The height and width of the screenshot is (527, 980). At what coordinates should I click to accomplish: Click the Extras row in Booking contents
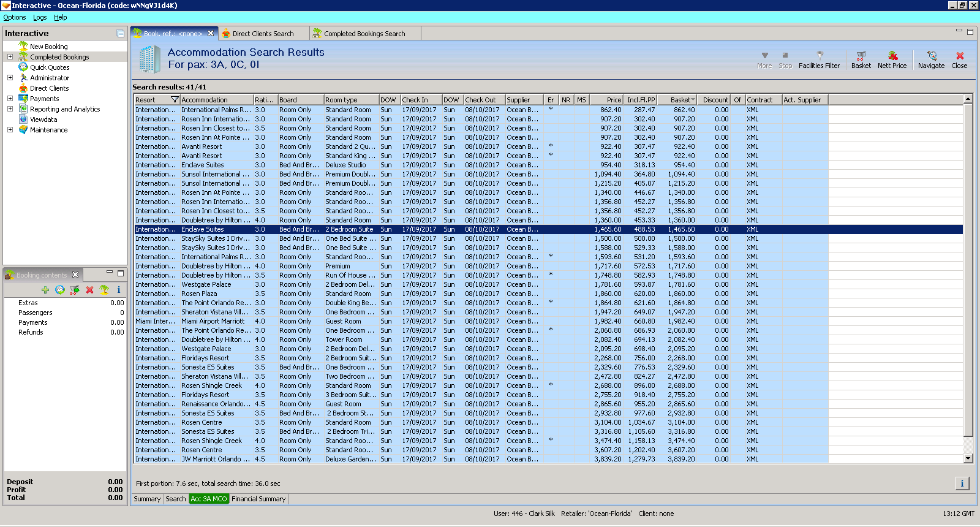pyautogui.click(x=65, y=303)
